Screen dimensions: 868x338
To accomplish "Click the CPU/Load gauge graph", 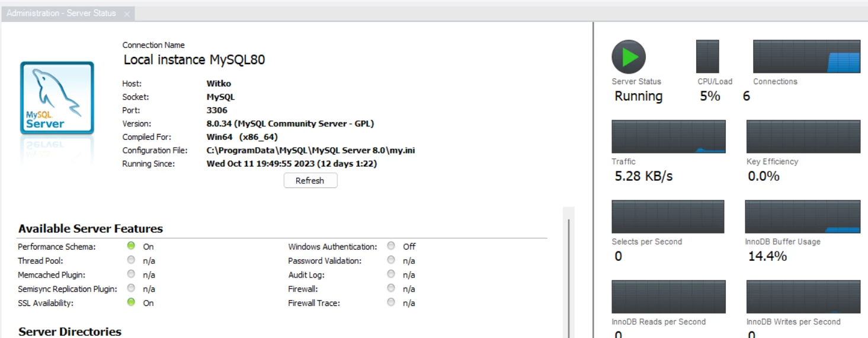I will (707, 56).
